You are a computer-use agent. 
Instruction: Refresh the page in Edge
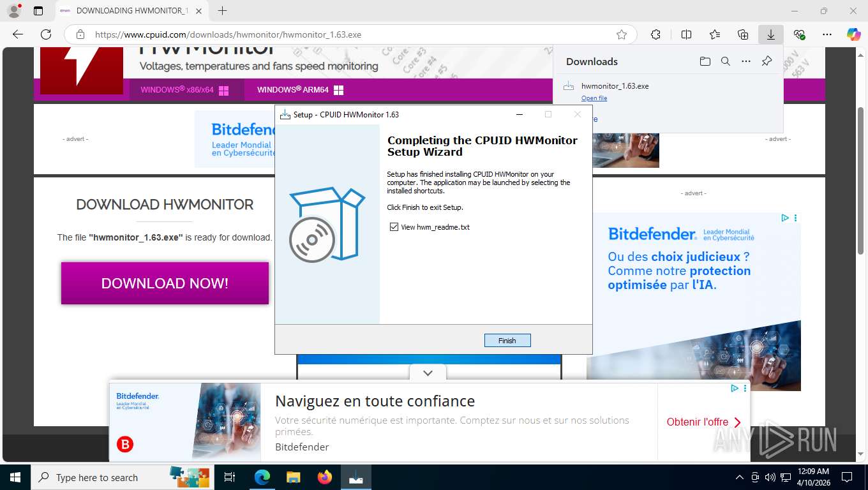(46, 34)
